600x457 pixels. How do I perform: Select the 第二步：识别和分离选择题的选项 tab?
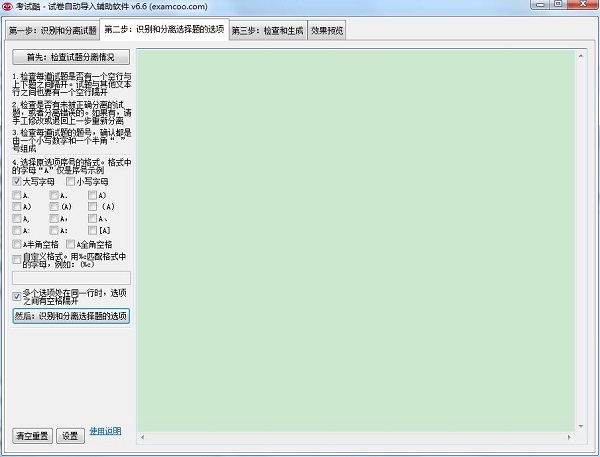(x=164, y=29)
